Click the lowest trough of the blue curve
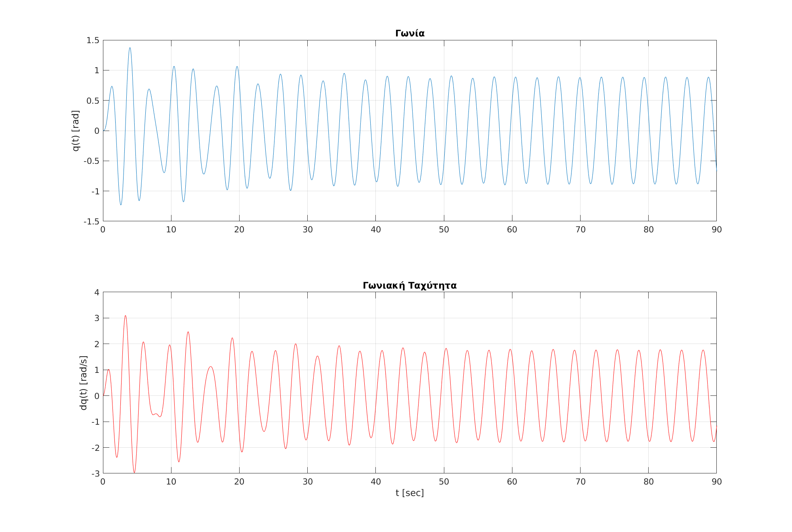This screenshot has height=532, width=792. tap(121, 204)
